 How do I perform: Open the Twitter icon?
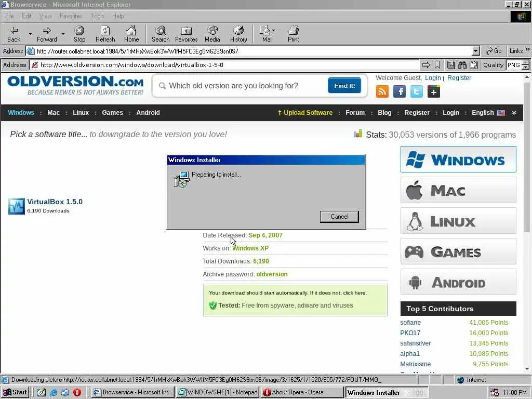point(416,91)
